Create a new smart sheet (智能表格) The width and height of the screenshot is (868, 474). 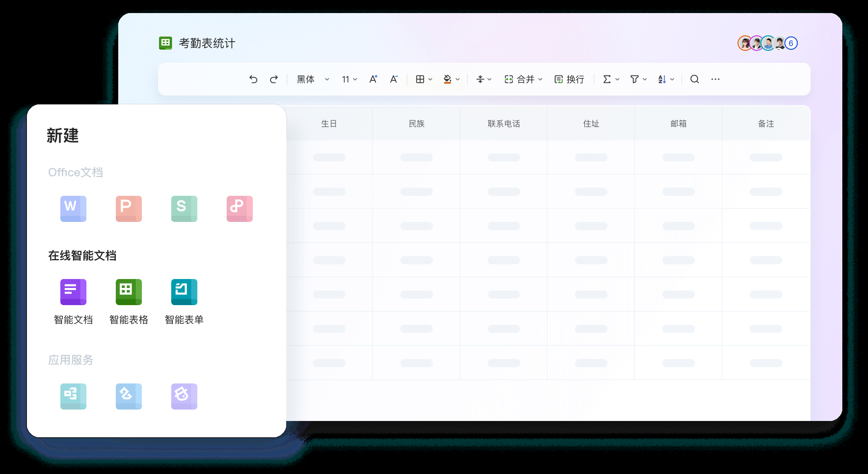coord(129,292)
